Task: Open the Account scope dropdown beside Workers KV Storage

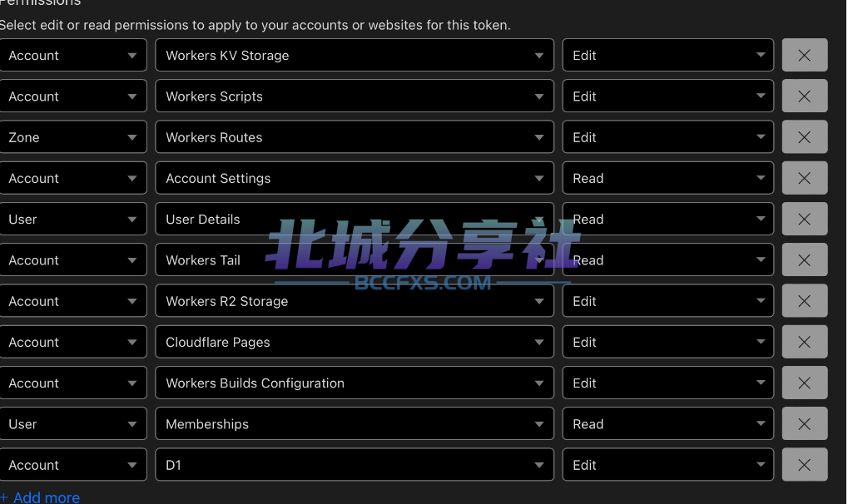Action: pos(73,55)
